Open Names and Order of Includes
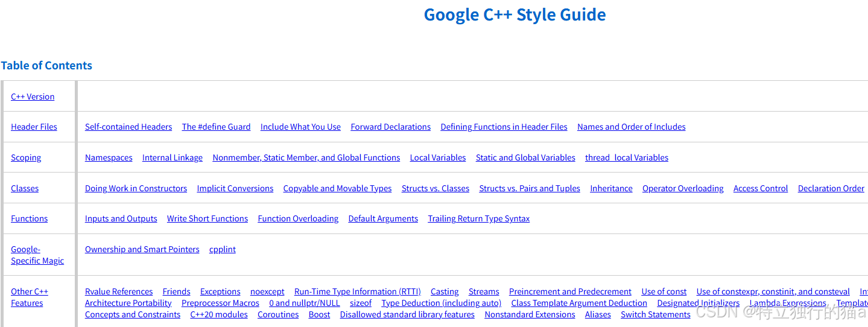This screenshot has height=327, width=868. tap(632, 127)
